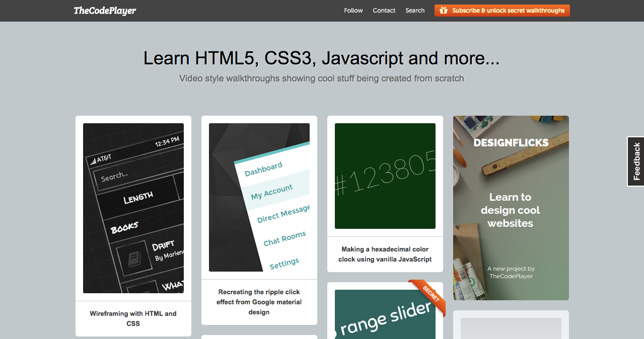Open the Contact menu item
Image resolution: width=644 pixels, height=339 pixels.
pyautogui.click(x=384, y=11)
